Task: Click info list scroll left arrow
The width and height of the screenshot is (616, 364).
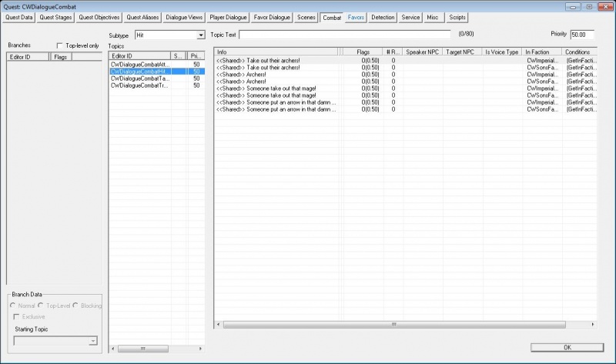Action: tap(219, 325)
